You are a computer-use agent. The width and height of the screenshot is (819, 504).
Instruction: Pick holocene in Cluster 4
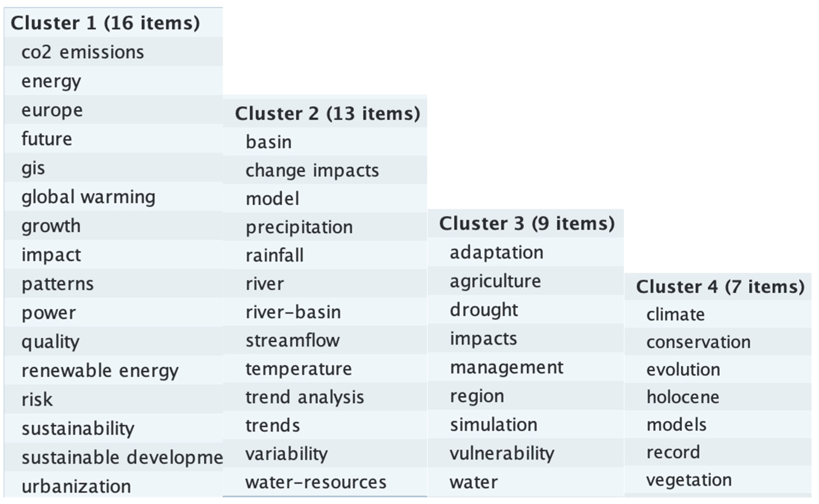coord(718,397)
